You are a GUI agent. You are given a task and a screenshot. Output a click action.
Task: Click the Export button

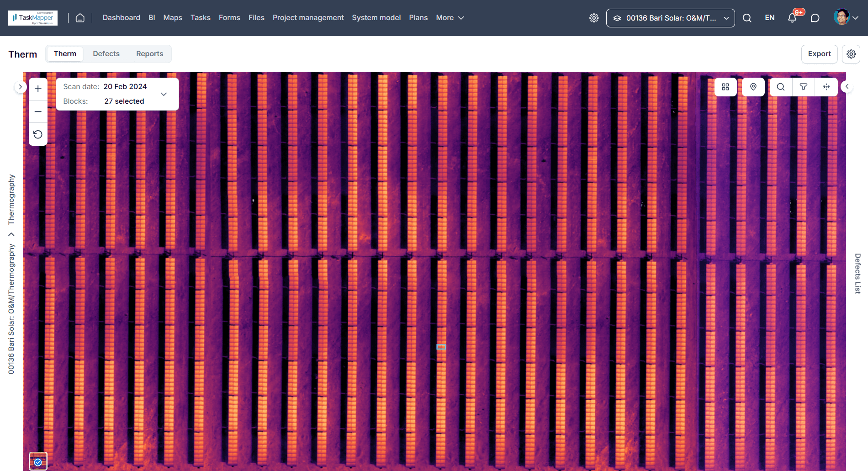[819, 54]
